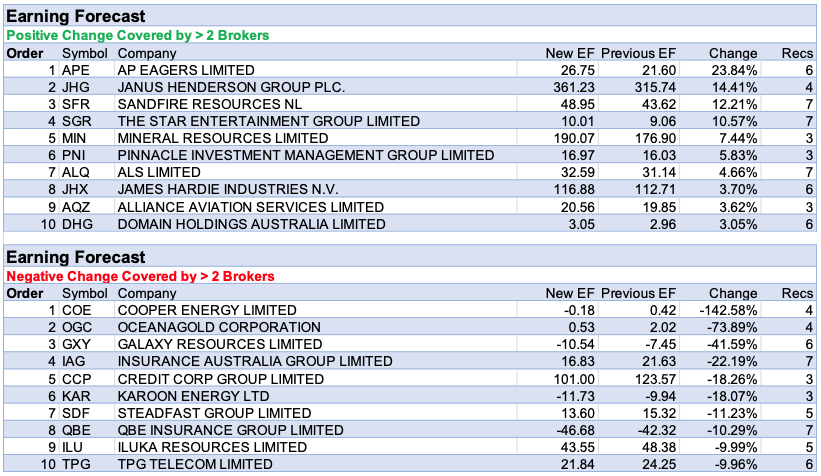Select the ALQ symbol cell
821x476 pixels.
coord(76,172)
